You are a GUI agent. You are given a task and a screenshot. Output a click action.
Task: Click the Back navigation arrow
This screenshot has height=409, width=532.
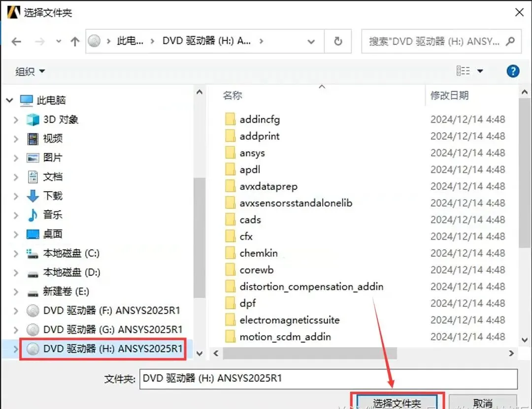pyautogui.click(x=16, y=41)
